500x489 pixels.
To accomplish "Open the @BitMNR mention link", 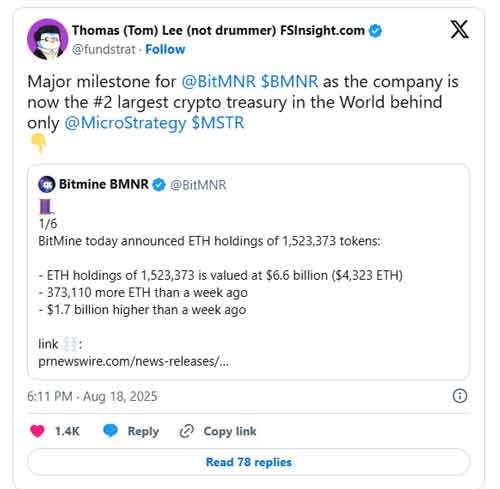I will point(219,82).
